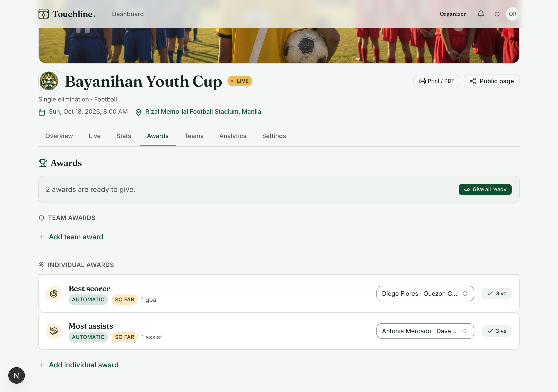Open the OR user avatar menu
Viewport: 558px width, 392px height.
click(512, 14)
